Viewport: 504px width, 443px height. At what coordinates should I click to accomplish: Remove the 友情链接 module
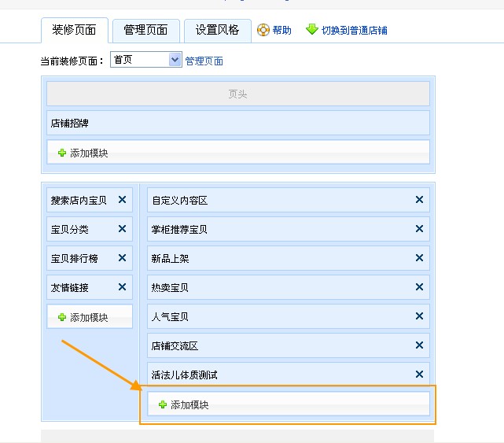click(122, 287)
